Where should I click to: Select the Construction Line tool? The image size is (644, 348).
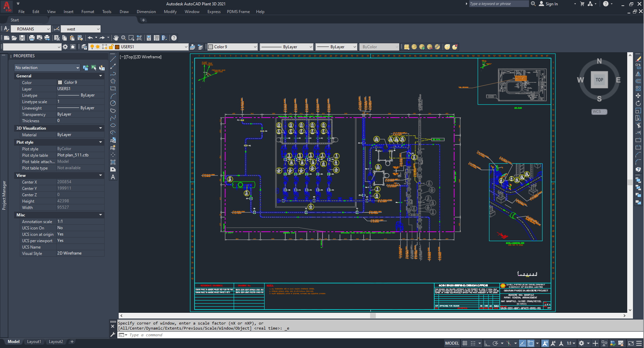[x=113, y=67]
